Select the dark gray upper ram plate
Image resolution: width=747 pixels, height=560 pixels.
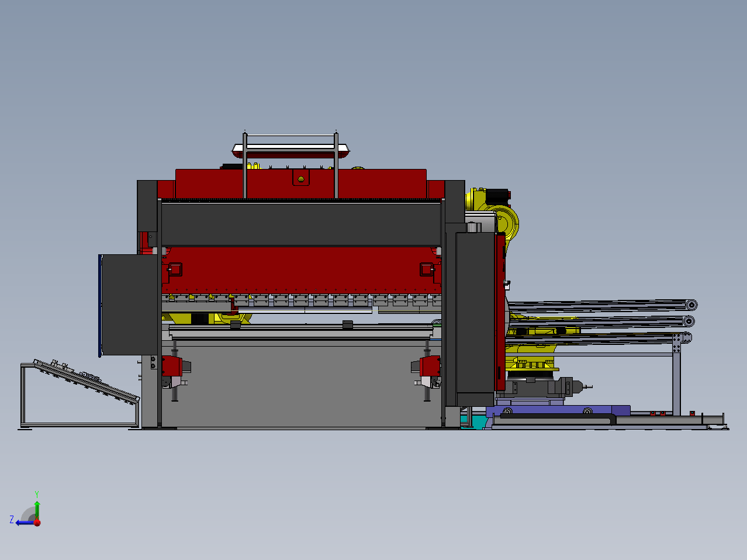pos(300,224)
